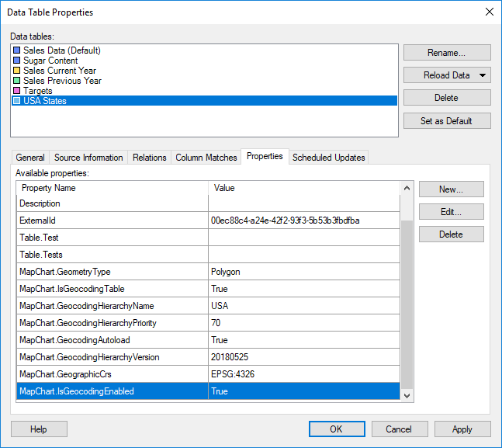Click the Value column header
This screenshot has height=448, width=502.
[x=304, y=188]
